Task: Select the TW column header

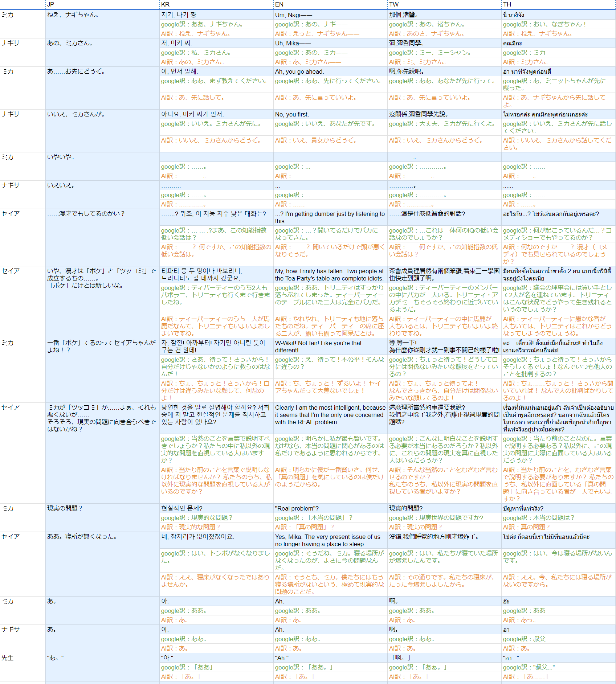Action: point(444,4)
